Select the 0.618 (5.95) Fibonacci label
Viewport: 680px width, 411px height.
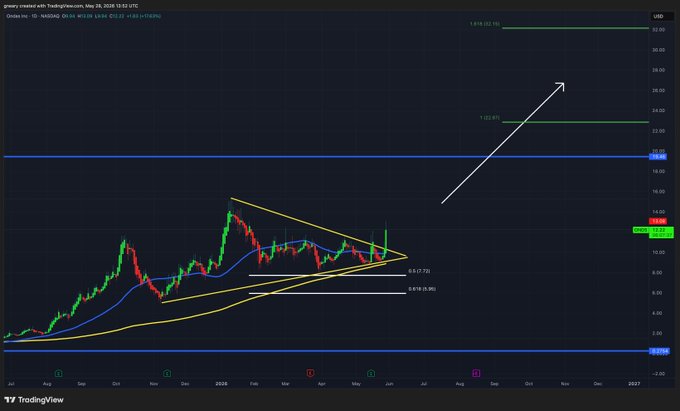click(422, 288)
